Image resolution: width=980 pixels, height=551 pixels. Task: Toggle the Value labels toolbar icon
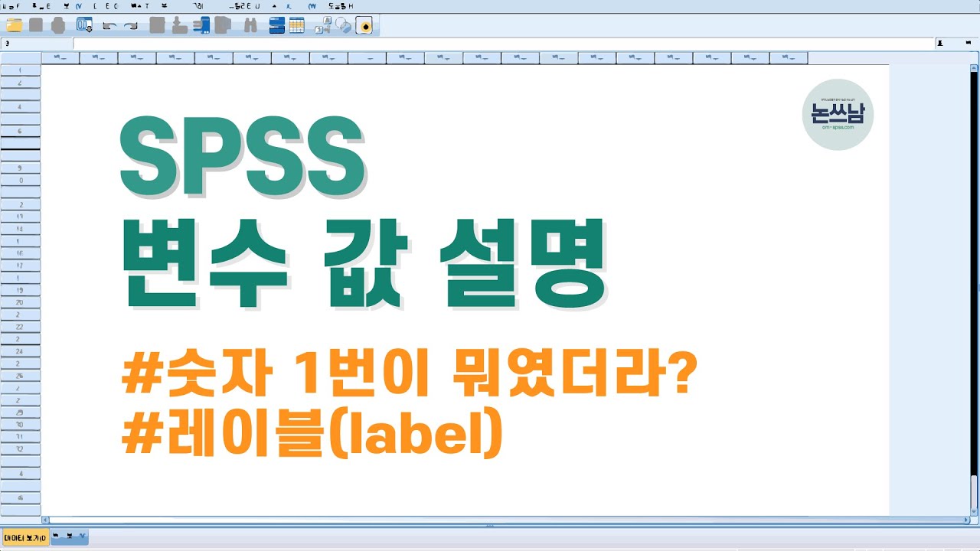click(325, 25)
